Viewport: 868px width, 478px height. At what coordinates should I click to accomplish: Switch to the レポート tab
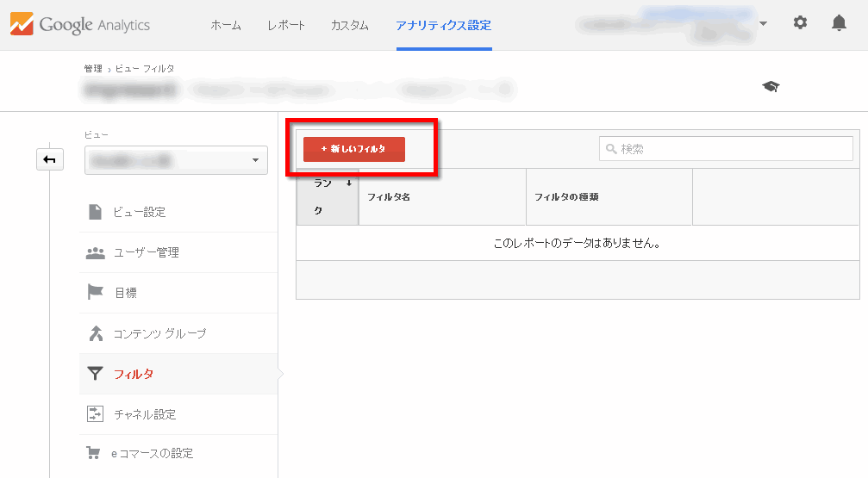coord(286,25)
